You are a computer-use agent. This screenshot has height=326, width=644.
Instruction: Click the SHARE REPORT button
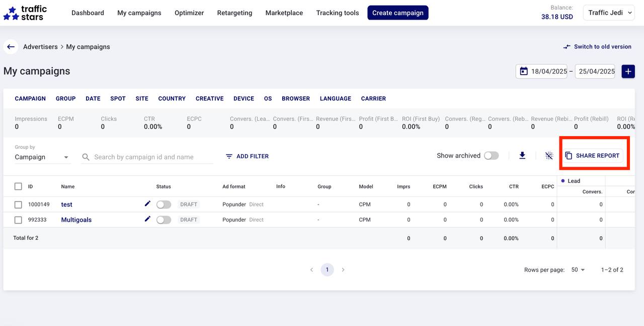coord(592,156)
